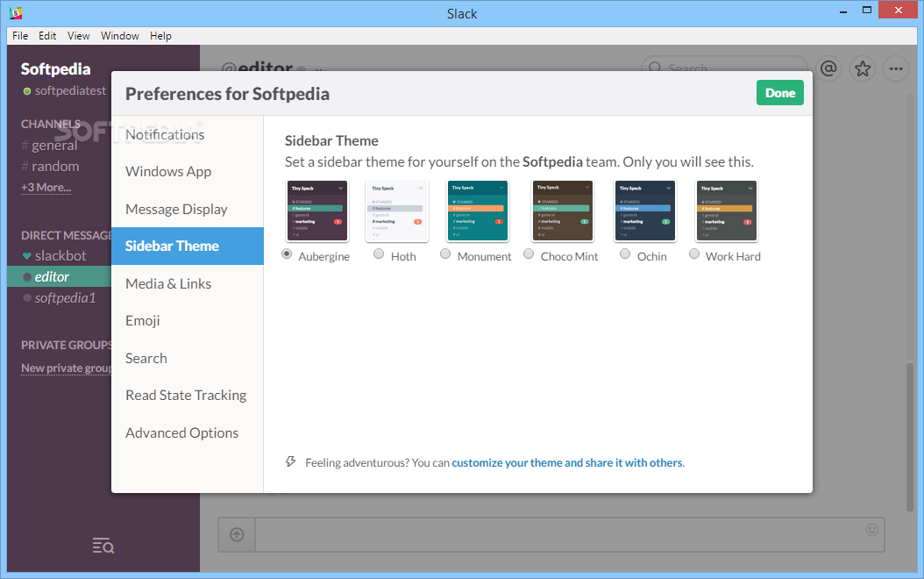This screenshot has width=924, height=579.
Task: Click the Choco Mint theme preview thumbnail
Action: coord(562,211)
